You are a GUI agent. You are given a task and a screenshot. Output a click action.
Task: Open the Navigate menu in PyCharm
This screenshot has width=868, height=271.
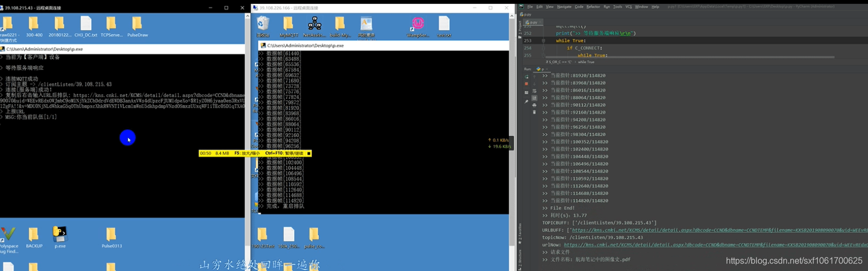564,6
